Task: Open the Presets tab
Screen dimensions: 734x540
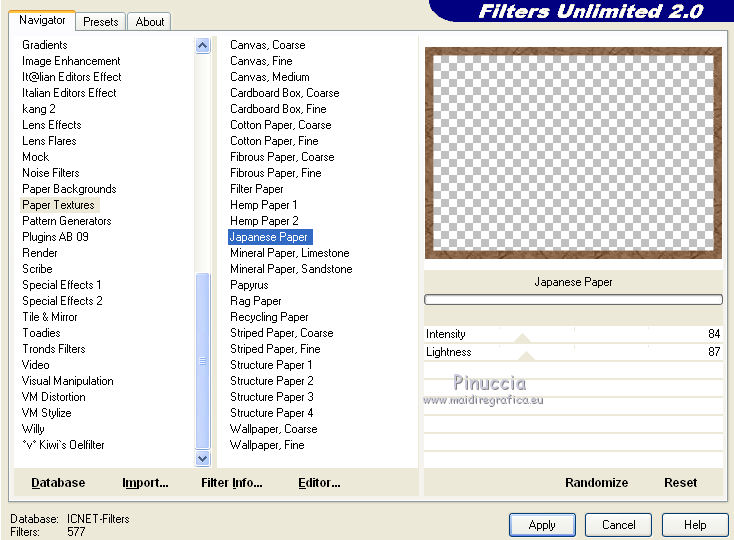Action: (x=101, y=22)
